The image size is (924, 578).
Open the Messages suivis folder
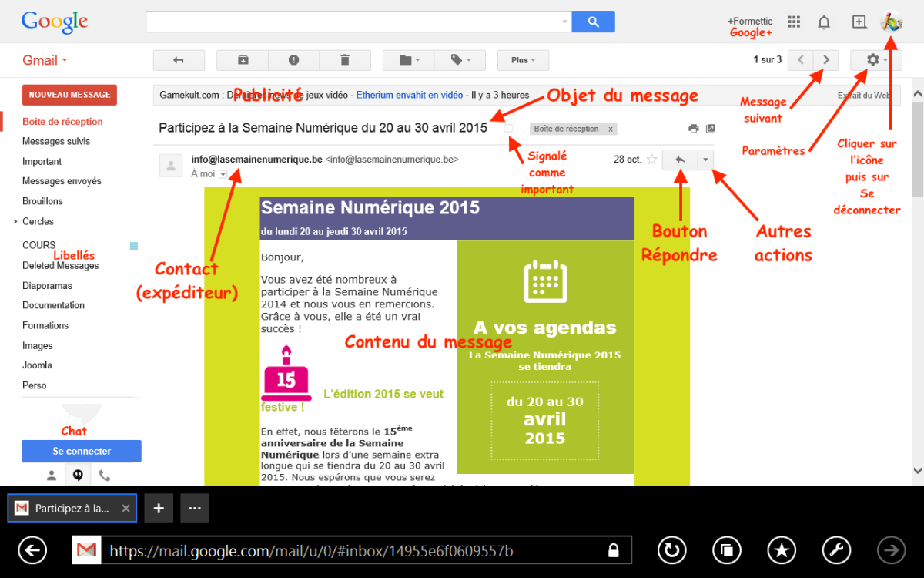click(56, 142)
